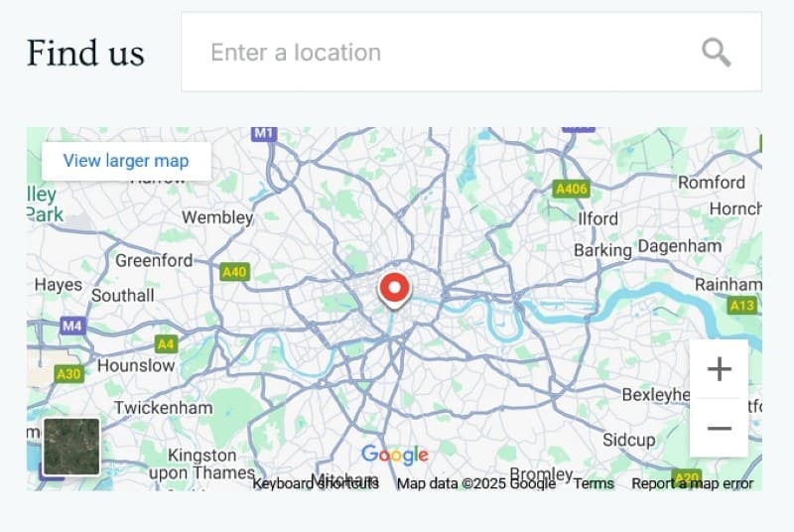Open the map Terms link
This screenshot has height=532, width=794.
point(594,483)
